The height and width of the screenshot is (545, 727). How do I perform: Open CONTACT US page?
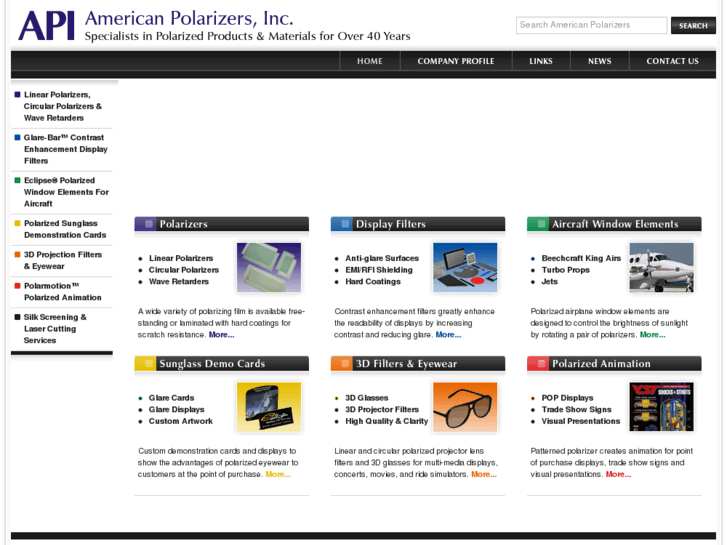pos(672,61)
